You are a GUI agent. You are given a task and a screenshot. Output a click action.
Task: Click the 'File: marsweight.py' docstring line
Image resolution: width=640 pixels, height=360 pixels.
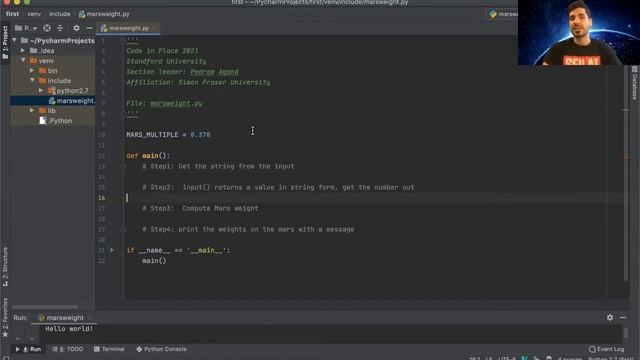164,103
